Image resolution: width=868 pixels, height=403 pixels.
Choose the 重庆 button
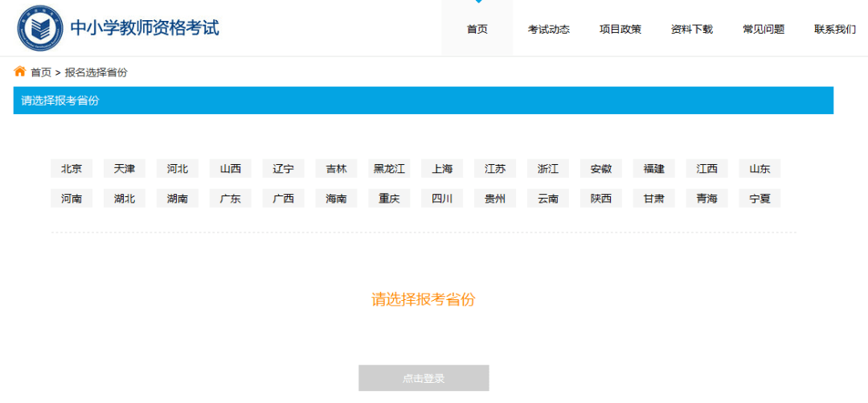[x=389, y=199]
